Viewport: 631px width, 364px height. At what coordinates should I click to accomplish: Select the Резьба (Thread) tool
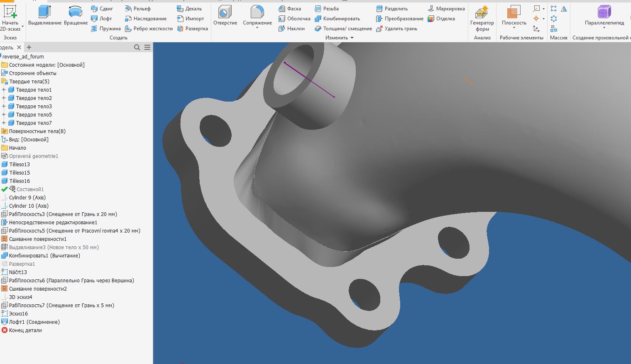click(x=331, y=8)
